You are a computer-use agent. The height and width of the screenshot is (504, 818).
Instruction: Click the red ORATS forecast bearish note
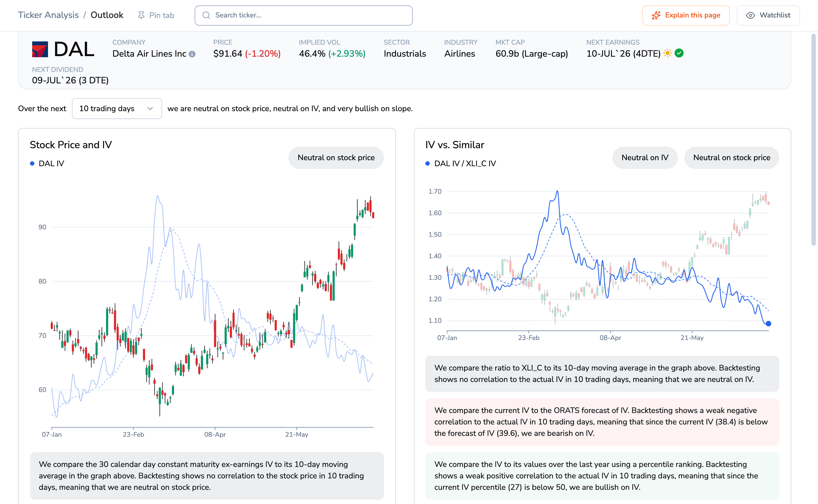point(602,422)
